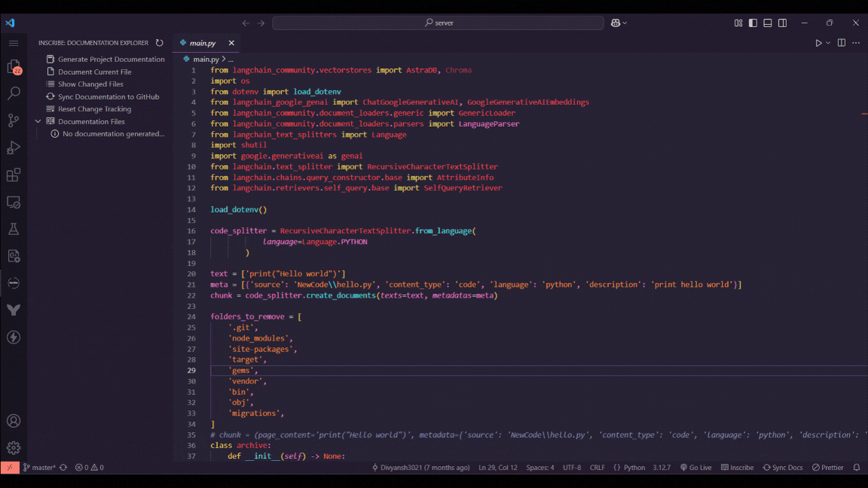Synchronize changes in status bar
The image size is (868, 488).
coord(63,468)
